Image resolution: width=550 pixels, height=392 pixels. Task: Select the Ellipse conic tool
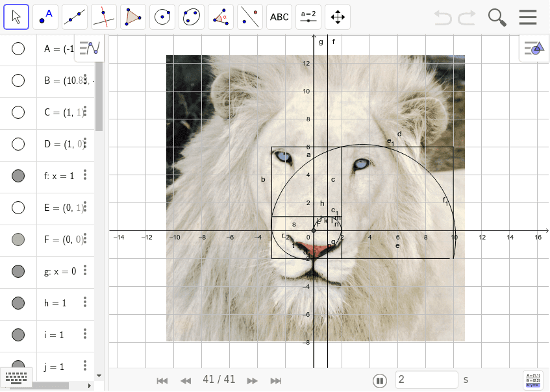pyautogui.click(x=192, y=17)
